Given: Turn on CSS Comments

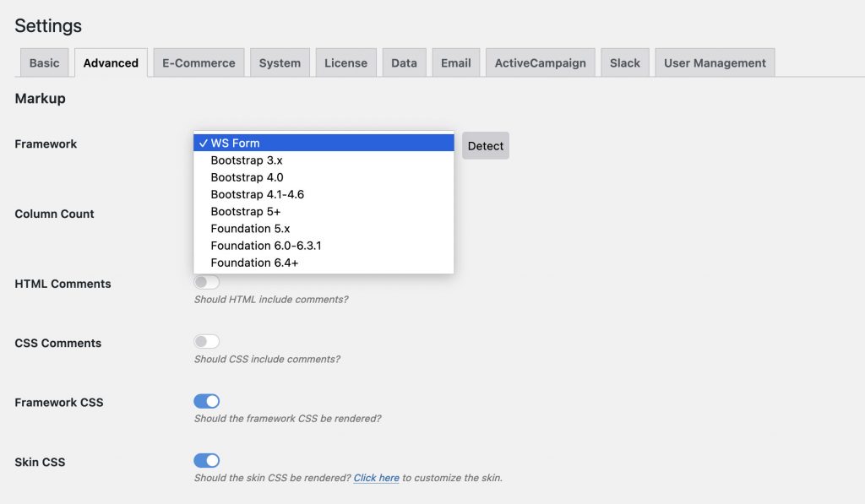Looking at the screenshot, I should coord(207,341).
